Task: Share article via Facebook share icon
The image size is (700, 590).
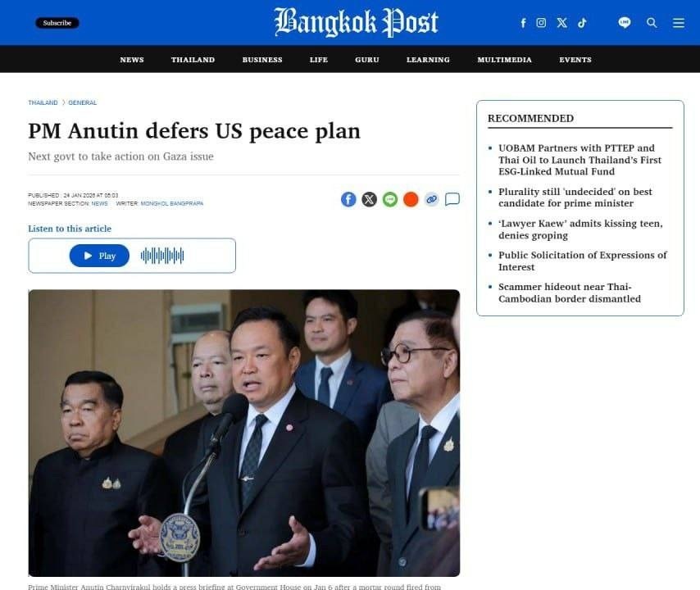Action: tap(348, 199)
